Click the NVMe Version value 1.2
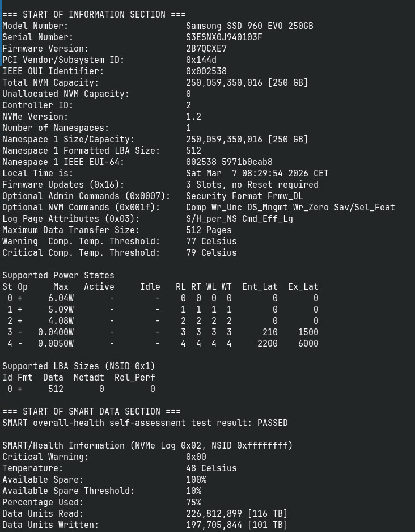 193,117
